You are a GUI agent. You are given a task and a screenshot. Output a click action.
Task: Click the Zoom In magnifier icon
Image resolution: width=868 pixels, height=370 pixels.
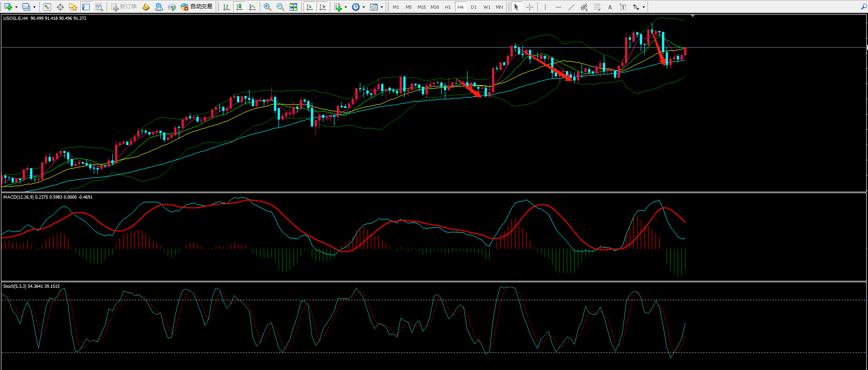point(267,7)
